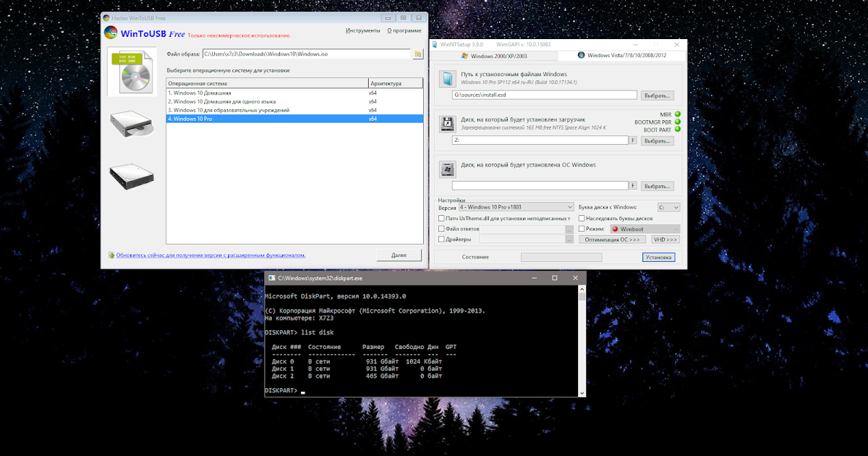Switch to the Windows Vista/7/8/10/2008/2012 tab

coord(624,55)
